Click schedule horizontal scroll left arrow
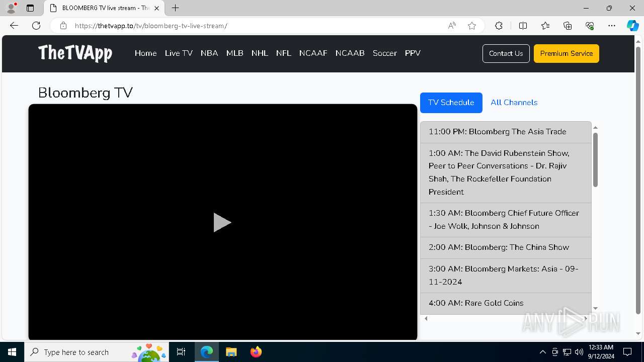This screenshot has height=362, width=644. (426, 318)
